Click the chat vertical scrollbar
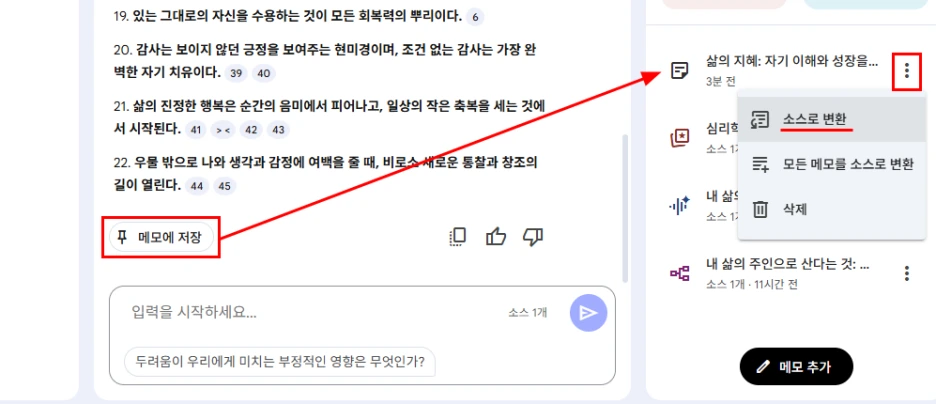This screenshot has width=936, height=404. pyautogui.click(x=624, y=207)
